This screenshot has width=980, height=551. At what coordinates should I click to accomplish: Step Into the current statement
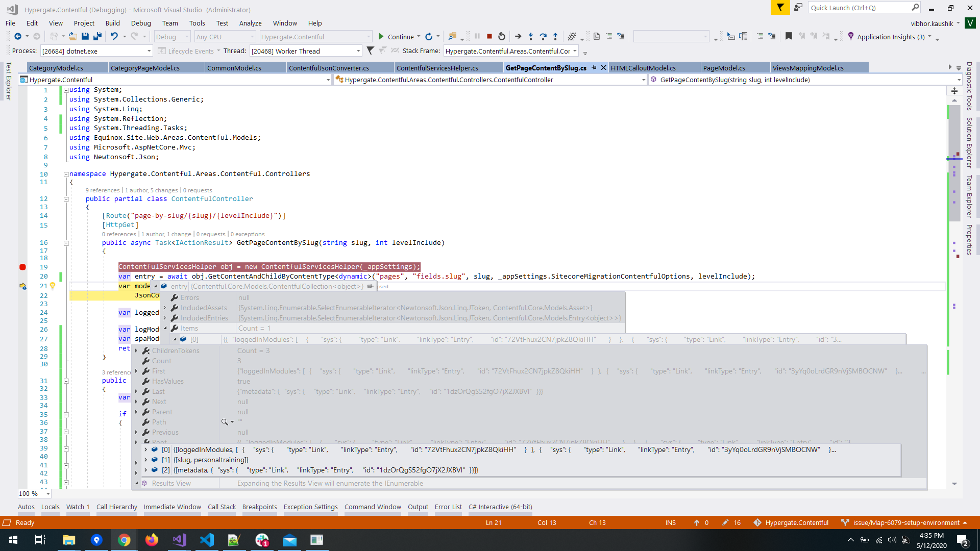point(531,36)
